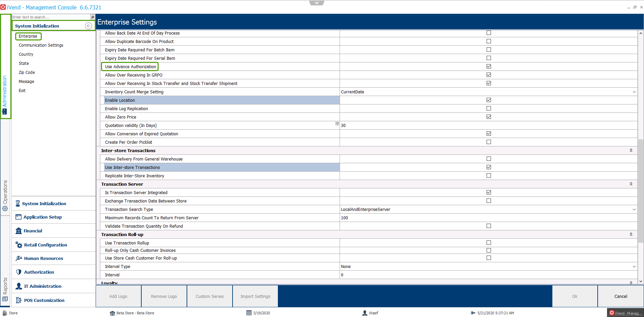This screenshot has width=644, height=317.
Task: Click the calendar icon in status bar
Action: point(249,313)
